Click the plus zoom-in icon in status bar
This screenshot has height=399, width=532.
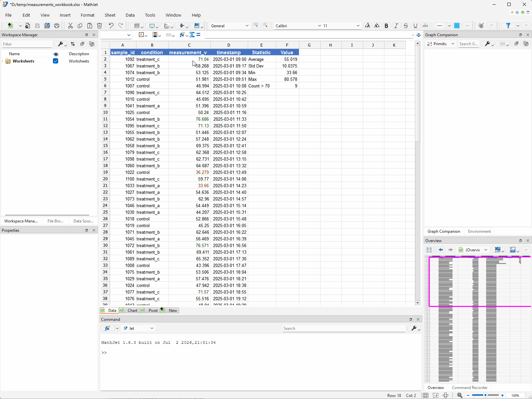[502, 395]
